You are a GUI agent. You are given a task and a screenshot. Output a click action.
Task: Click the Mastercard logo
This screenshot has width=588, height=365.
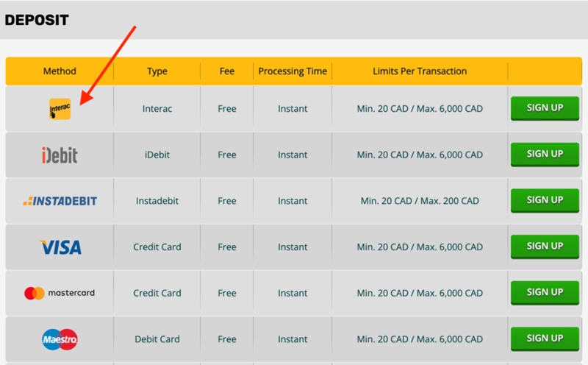point(60,293)
